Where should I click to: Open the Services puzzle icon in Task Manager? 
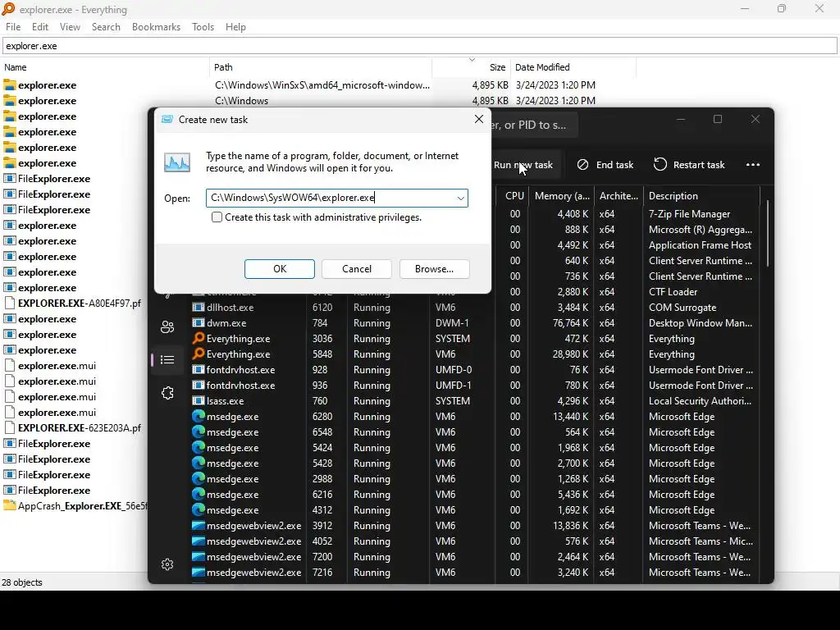(167, 393)
